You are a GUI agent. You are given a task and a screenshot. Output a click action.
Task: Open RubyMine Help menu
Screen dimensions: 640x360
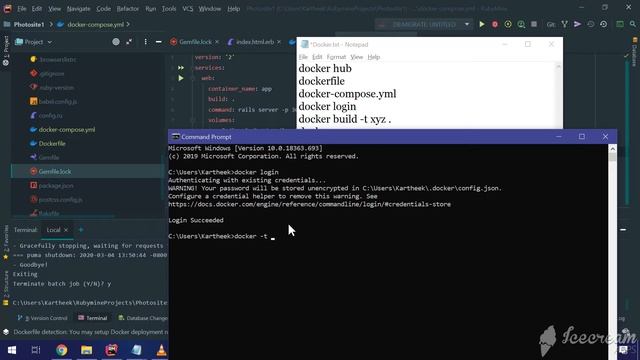pos(233,9)
